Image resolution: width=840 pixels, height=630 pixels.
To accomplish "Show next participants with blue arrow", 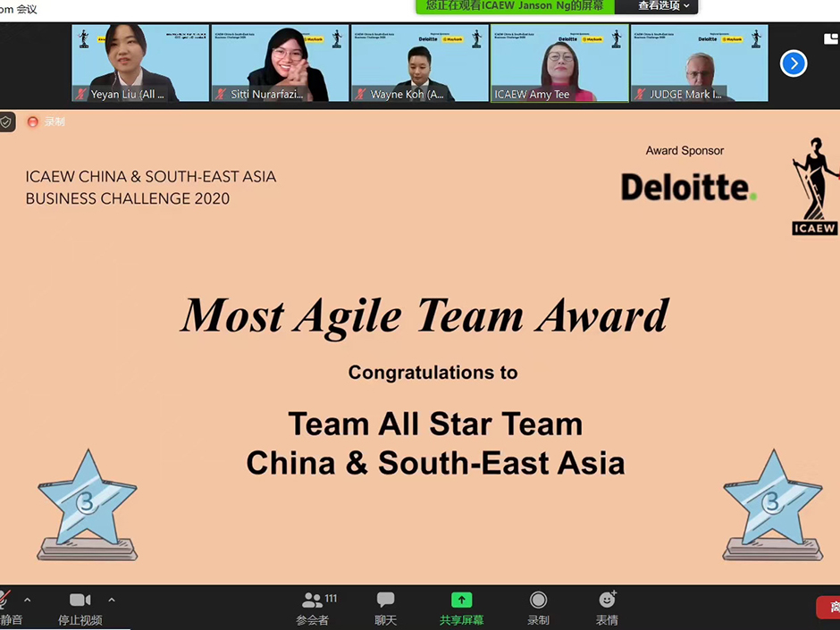I will [794, 63].
